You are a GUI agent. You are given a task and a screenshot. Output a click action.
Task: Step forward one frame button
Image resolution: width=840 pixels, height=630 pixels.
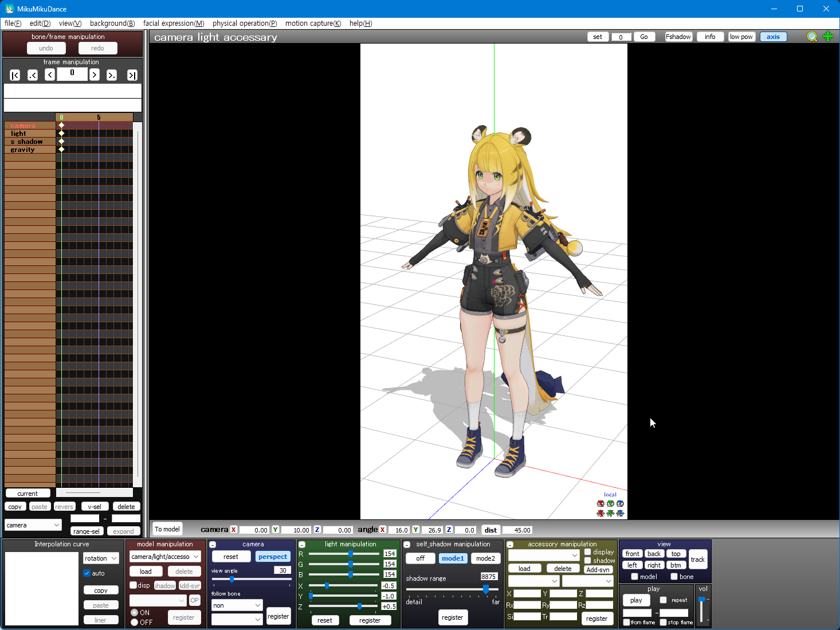tap(95, 75)
